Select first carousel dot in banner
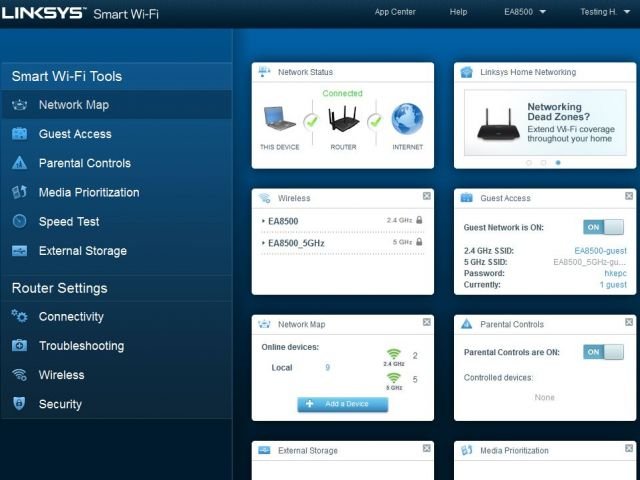This screenshot has height=480, width=640. coord(529,162)
